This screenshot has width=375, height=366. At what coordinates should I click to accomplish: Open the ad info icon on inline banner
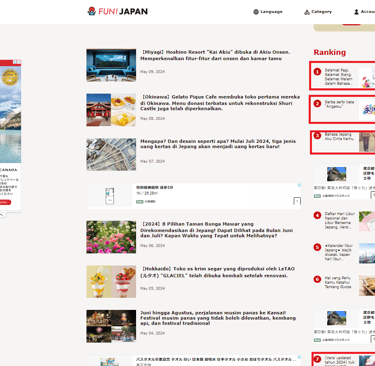point(299,185)
